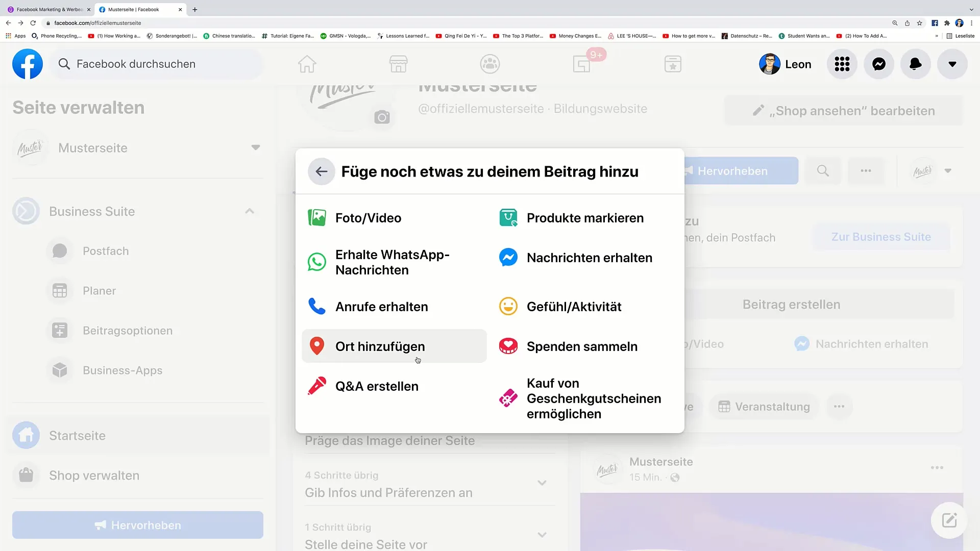Viewport: 980px width, 551px height.
Task: Open the grid menu icon
Action: (842, 64)
